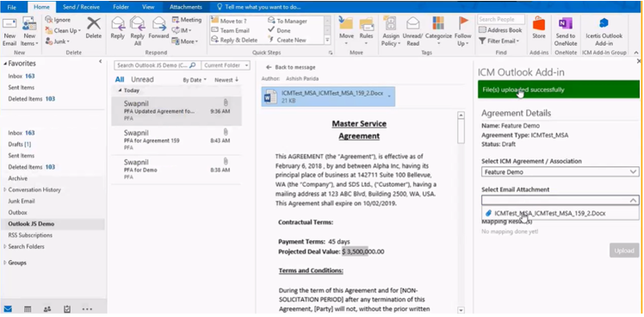Click the Upload button
The image size is (644, 317).
[624, 251]
